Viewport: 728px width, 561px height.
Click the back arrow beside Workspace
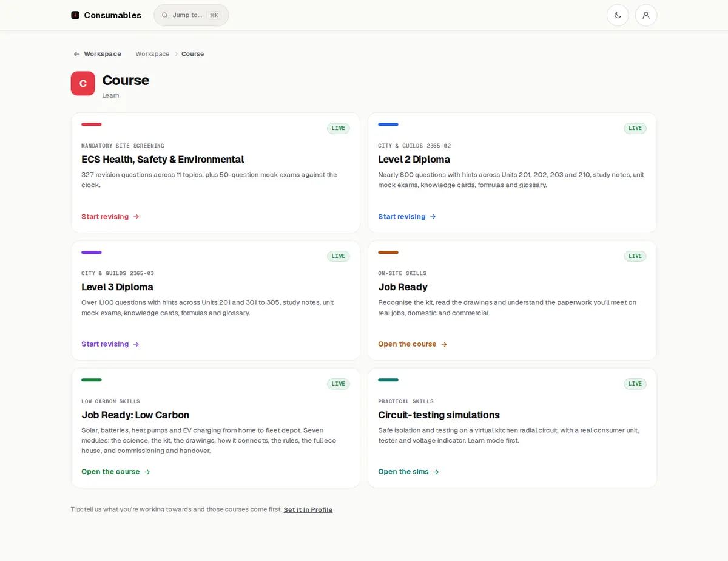click(76, 54)
